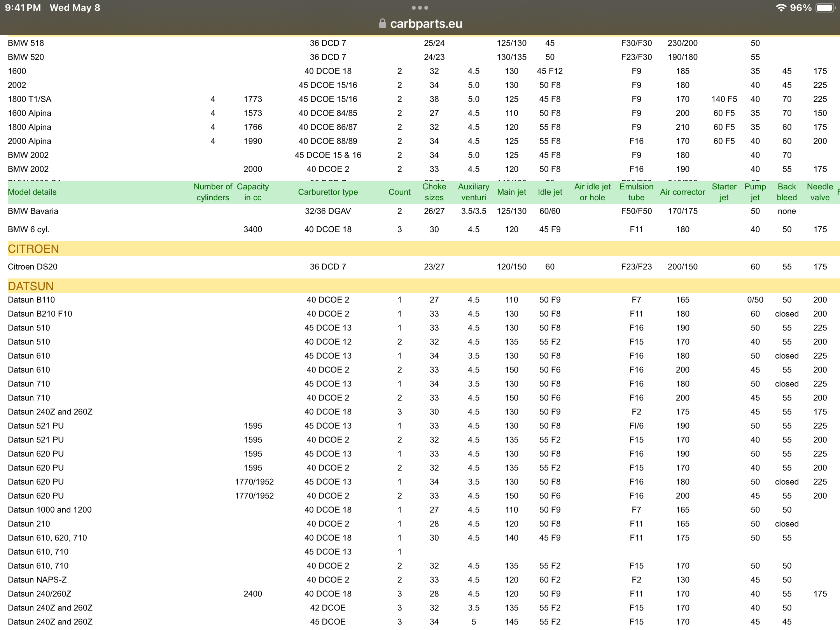Tap the Emulsion tube column header
Screen dimensions: 840x630
click(636, 192)
